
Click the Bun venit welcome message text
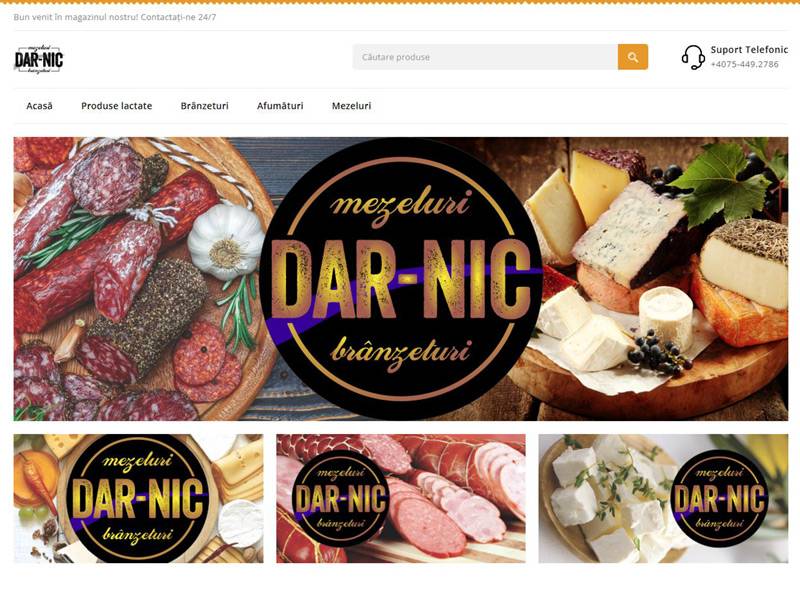click(x=115, y=17)
